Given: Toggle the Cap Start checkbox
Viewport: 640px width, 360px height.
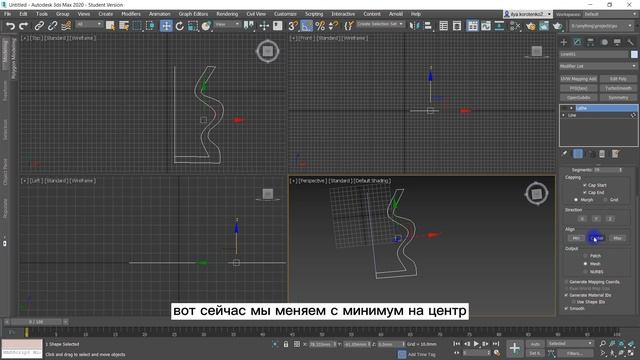Looking at the screenshot, I should pyautogui.click(x=584, y=185).
